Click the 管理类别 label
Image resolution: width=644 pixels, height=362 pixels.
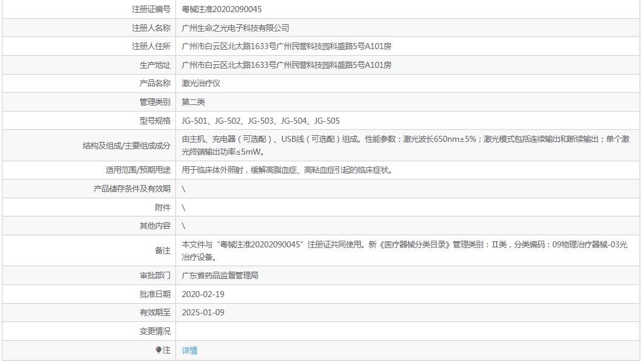click(155, 102)
